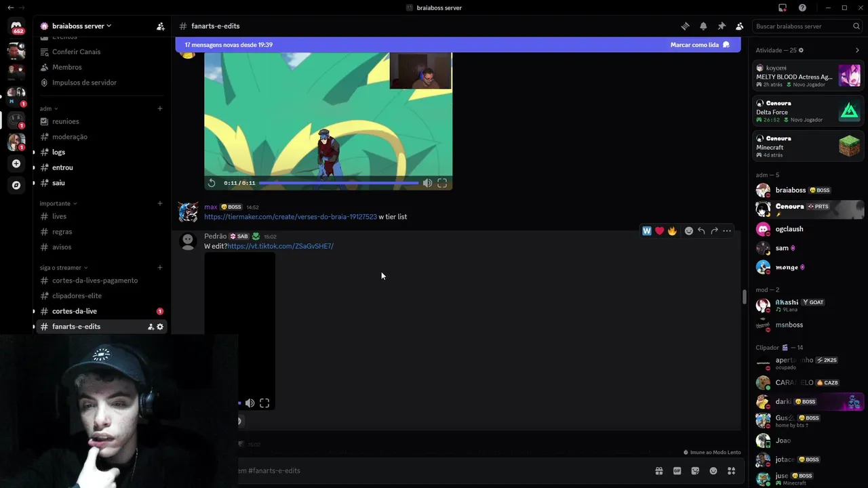Toggle the member list visibility icon
Image resolution: width=868 pixels, height=488 pixels.
click(x=740, y=26)
